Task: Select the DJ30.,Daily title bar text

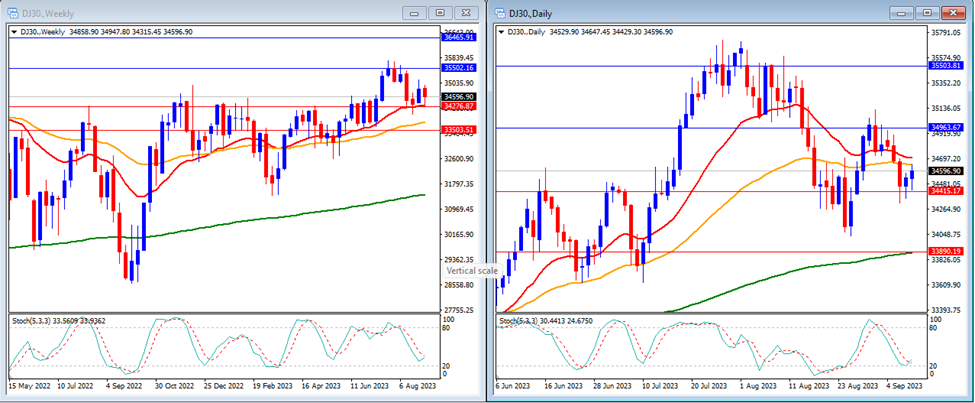Action: tap(530, 13)
